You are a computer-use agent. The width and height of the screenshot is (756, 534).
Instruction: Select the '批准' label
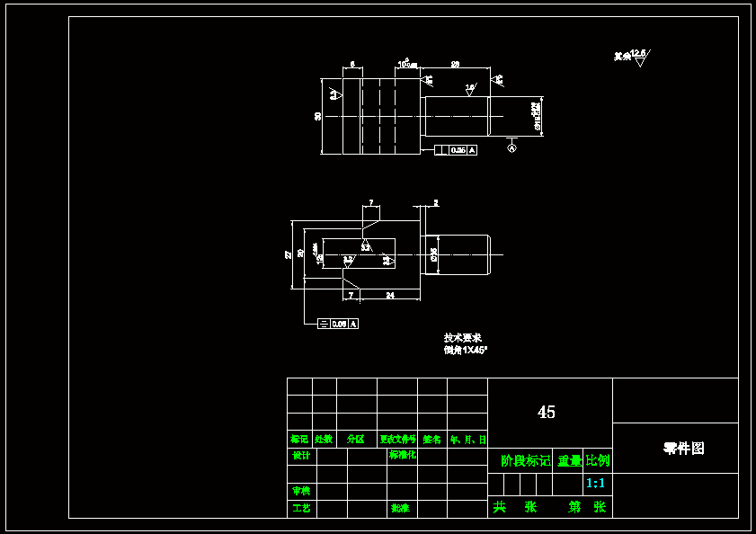(x=400, y=508)
